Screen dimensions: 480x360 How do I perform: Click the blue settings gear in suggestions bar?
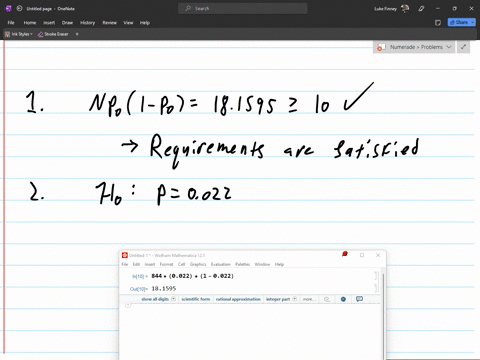[343, 299]
